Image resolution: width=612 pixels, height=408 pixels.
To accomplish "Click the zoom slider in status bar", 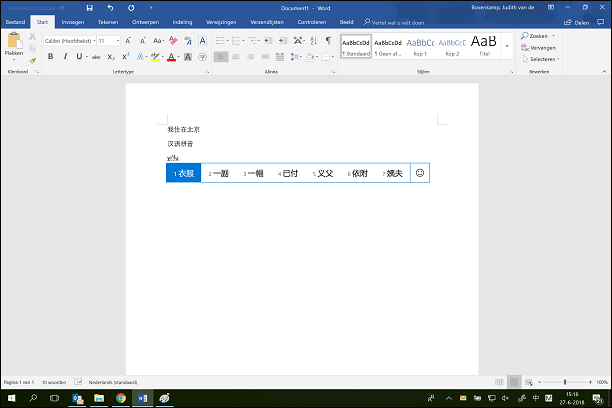I will click(x=565, y=382).
